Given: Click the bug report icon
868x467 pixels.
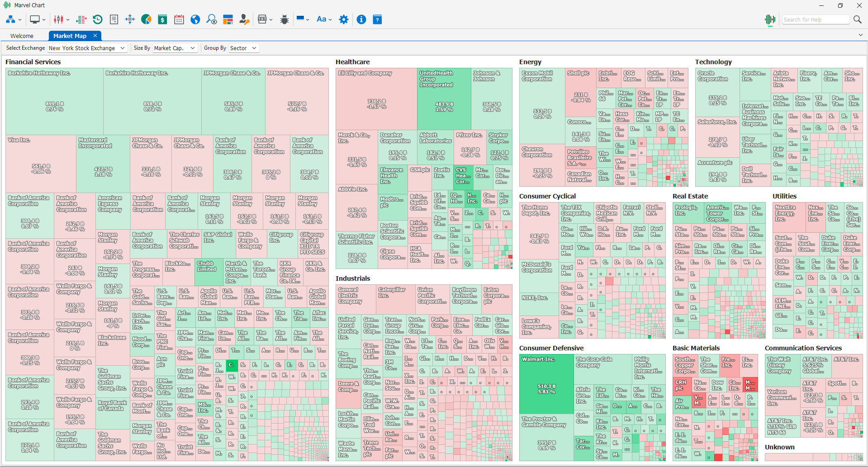Looking at the screenshot, I should click(285, 19).
